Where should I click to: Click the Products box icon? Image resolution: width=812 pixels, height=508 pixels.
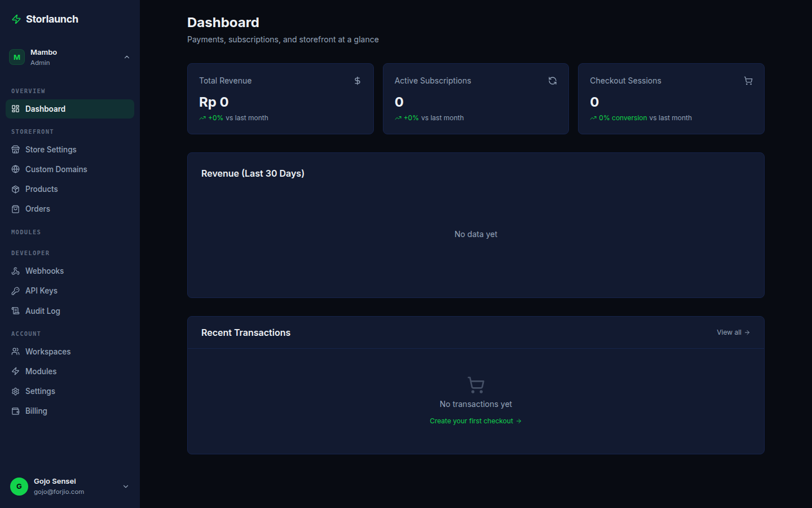[15, 189]
